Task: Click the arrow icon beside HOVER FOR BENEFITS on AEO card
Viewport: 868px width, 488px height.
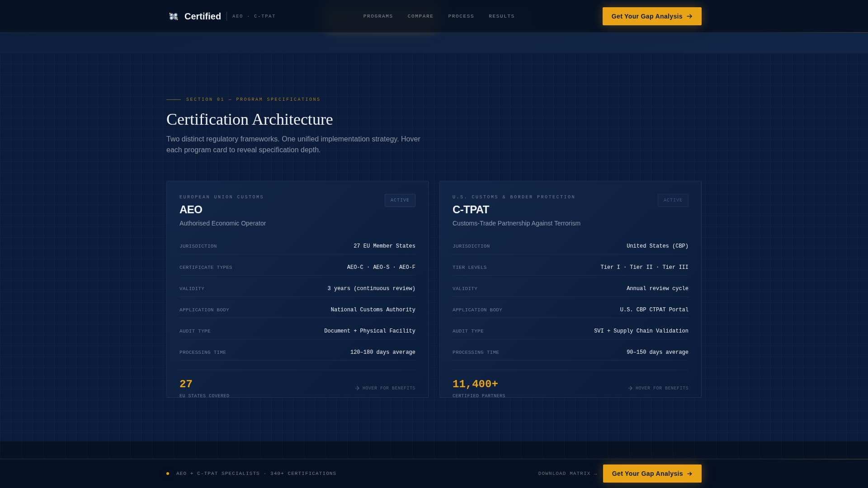Action: tap(356, 388)
